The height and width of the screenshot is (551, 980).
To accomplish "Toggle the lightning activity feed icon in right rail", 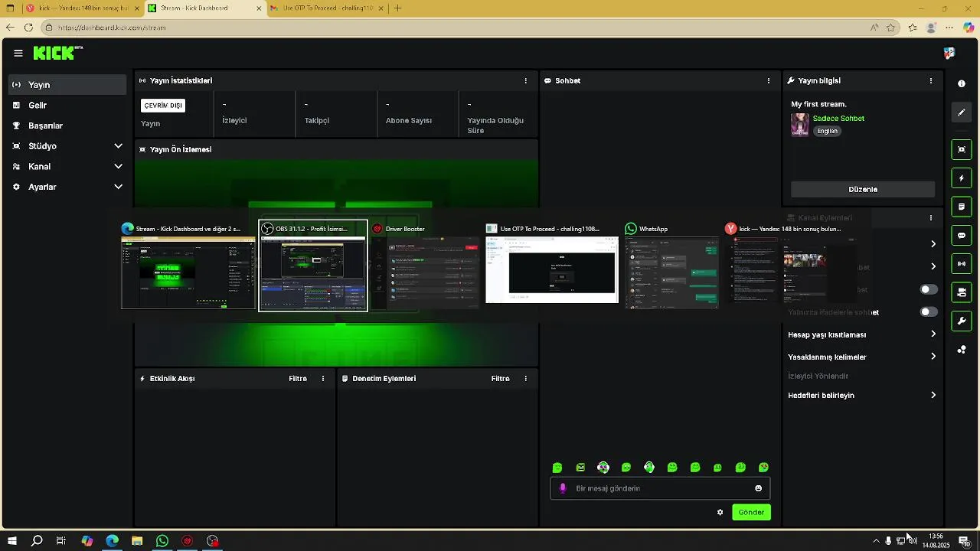I will click(x=962, y=178).
